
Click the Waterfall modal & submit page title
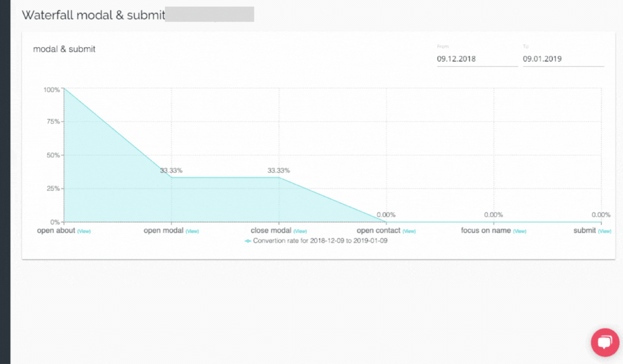click(93, 15)
